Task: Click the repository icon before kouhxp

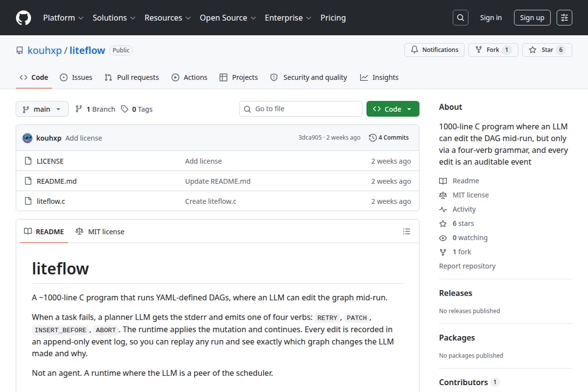Action: click(x=20, y=50)
